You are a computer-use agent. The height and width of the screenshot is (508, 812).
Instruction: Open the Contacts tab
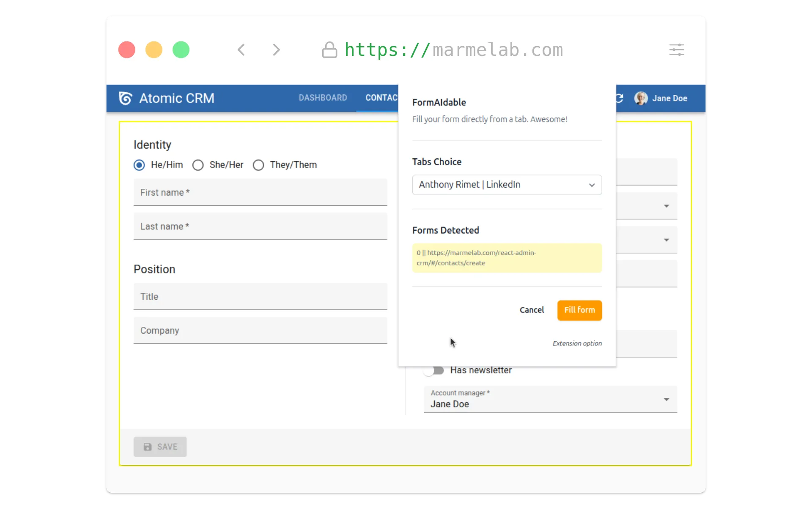click(381, 98)
